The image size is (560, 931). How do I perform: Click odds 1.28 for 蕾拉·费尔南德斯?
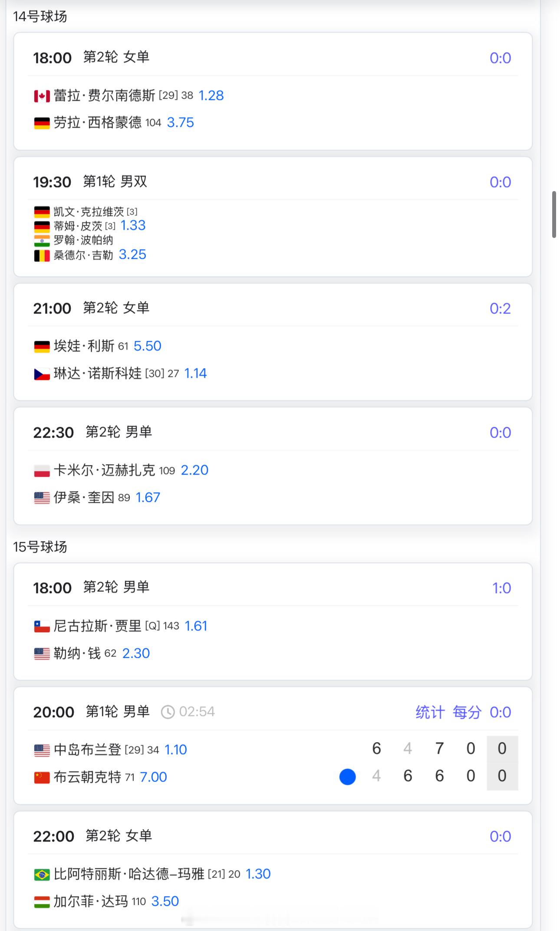tap(211, 96)
